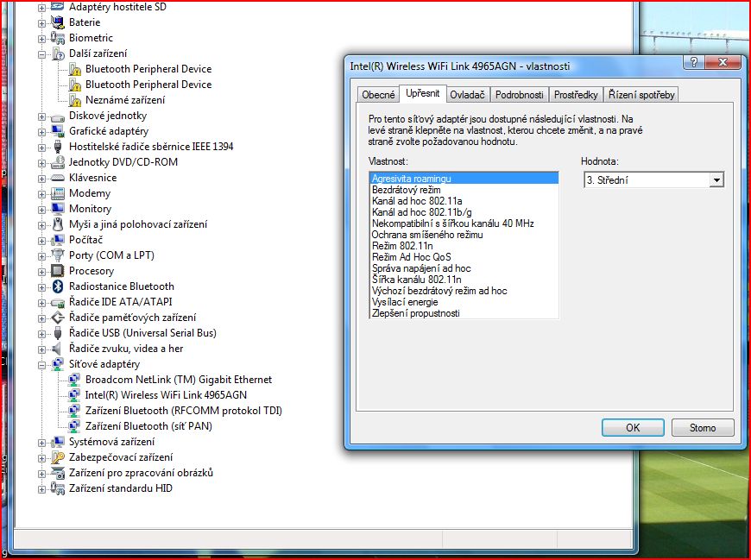Image resolution: width=751 pixels, height=560 pixels.
Task: Select Adaptéry hostitele SD entry
Action: point(117,7)
